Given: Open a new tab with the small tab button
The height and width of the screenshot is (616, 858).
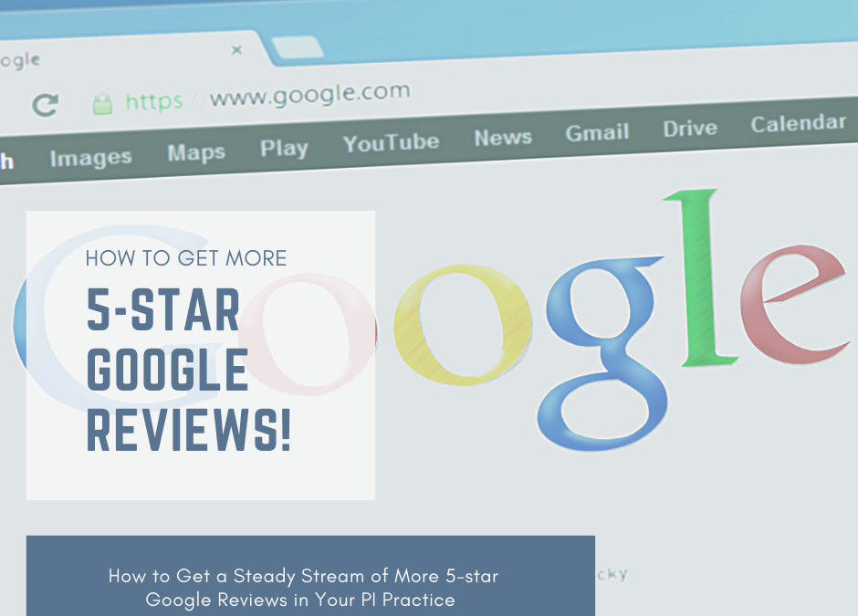Looking at the screenshot, I should point(298,47).
